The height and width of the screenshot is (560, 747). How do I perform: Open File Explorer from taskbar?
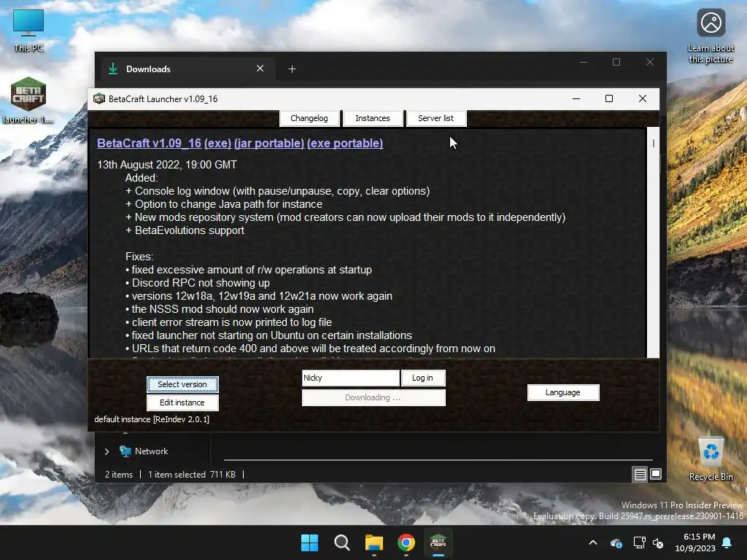coord(374,542)
